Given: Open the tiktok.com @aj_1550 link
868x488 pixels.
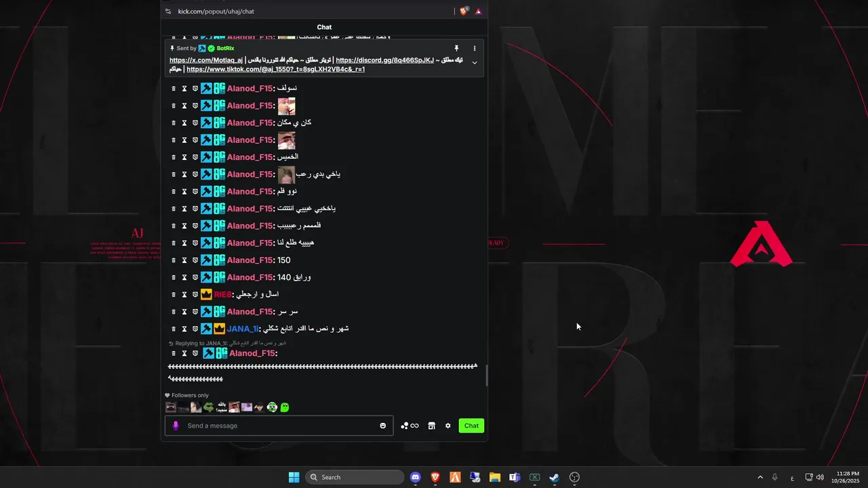Looking at the screenshot, I should 275,69.
